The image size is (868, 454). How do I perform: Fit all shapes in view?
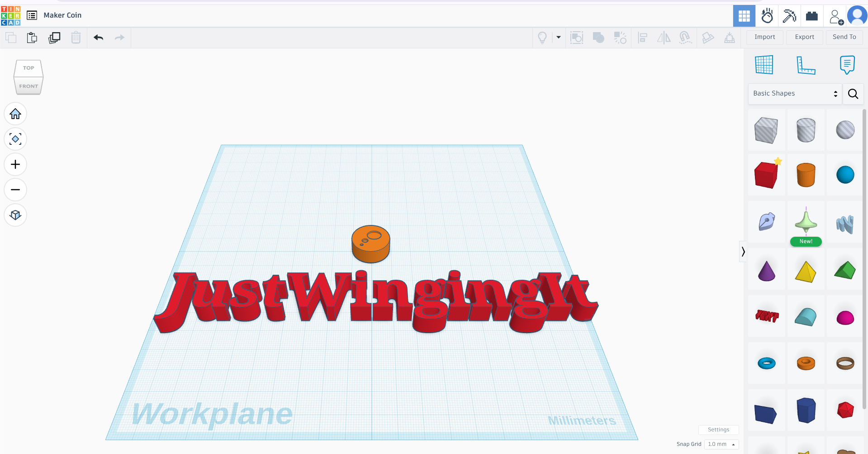point(15,139)
